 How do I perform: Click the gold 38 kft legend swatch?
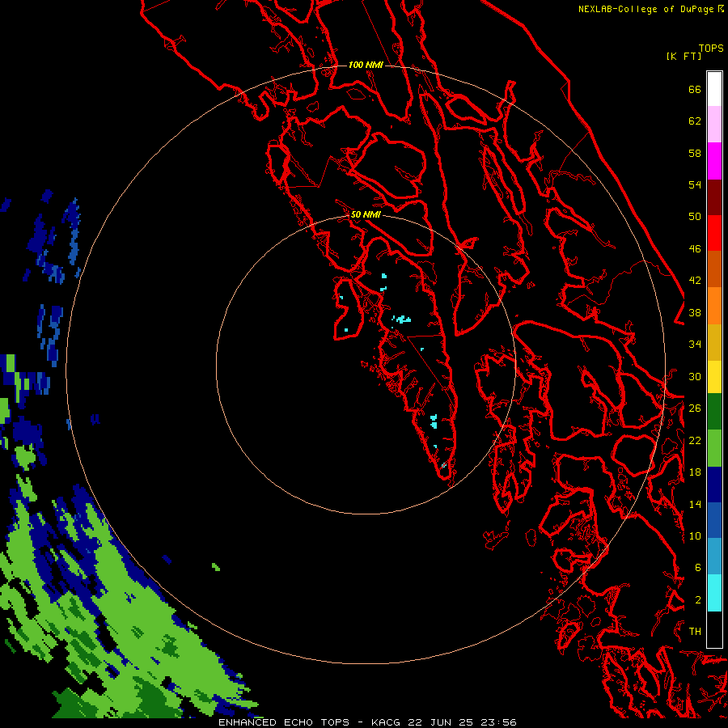[714, 342]
